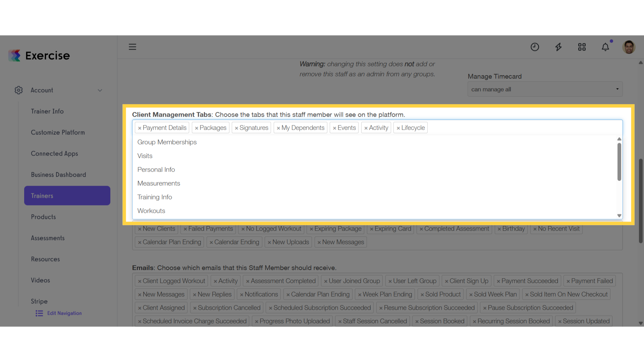Remove the Session Booked email tag
This screenshot has height=362, width=644.
(417, 321)
